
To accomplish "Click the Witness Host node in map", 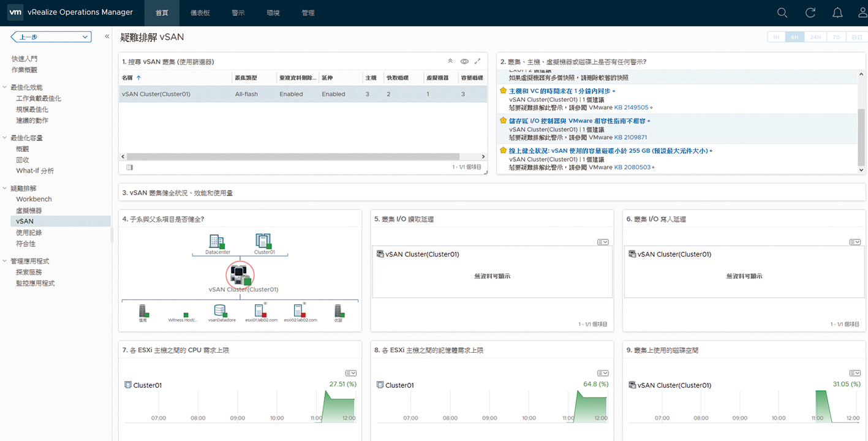I will pos(186,315).
